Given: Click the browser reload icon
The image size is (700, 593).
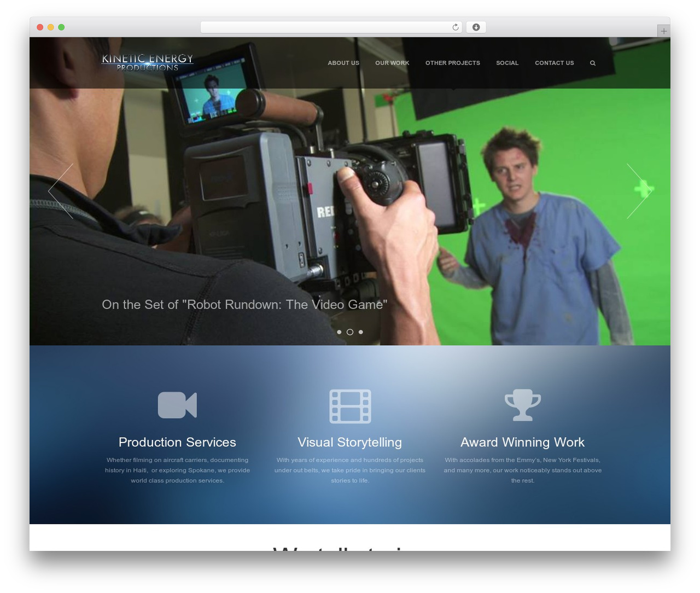Looking at the screenshot, I should click(455, 27).
